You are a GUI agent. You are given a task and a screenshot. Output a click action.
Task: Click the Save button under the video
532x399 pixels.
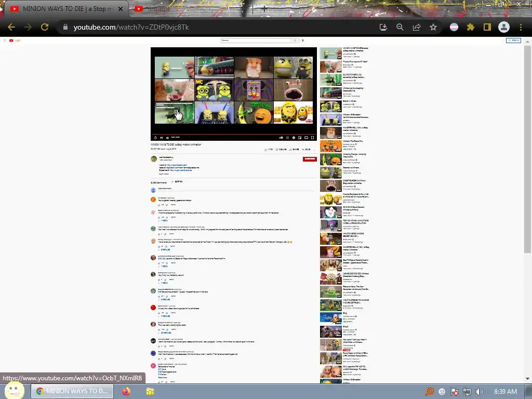click(306, 149)
